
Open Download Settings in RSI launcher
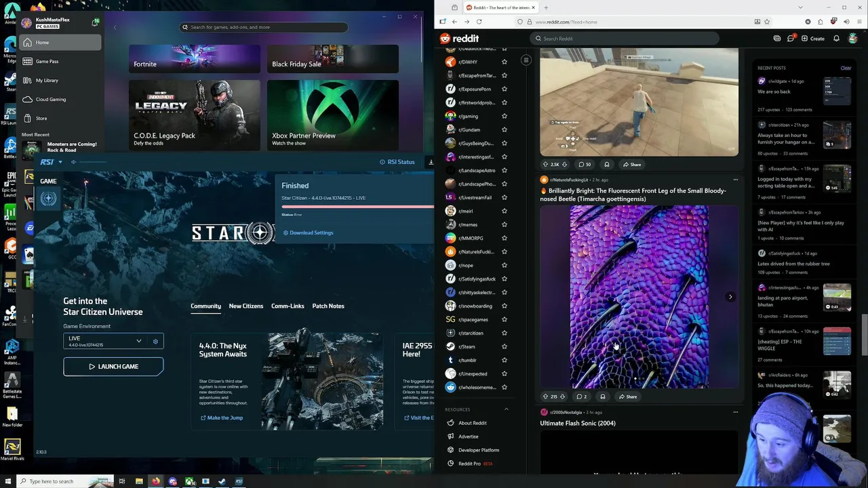308,232
